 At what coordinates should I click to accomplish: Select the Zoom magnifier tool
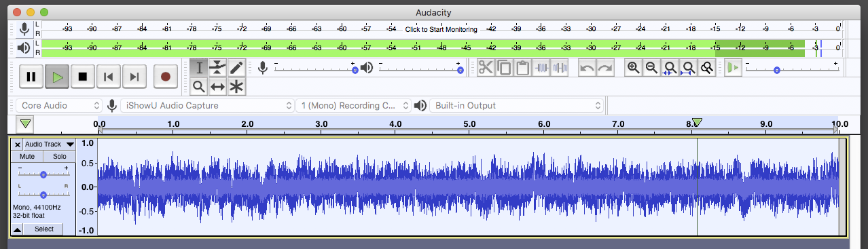[x=199, y=86]
